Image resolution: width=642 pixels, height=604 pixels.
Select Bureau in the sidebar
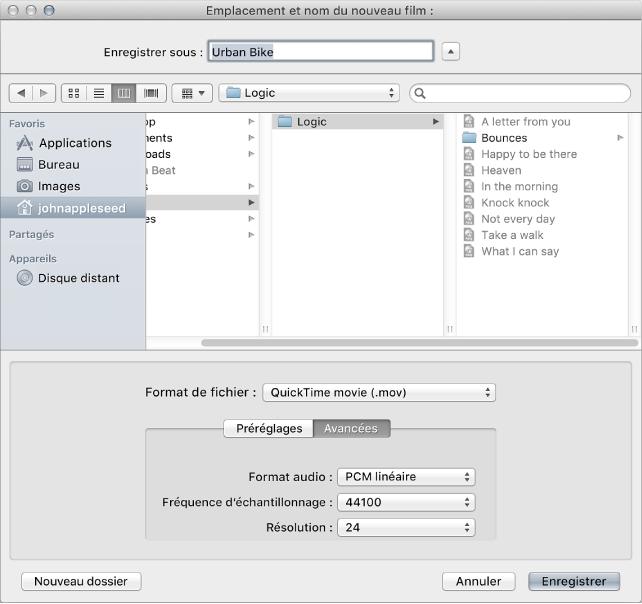coord(73,165)
